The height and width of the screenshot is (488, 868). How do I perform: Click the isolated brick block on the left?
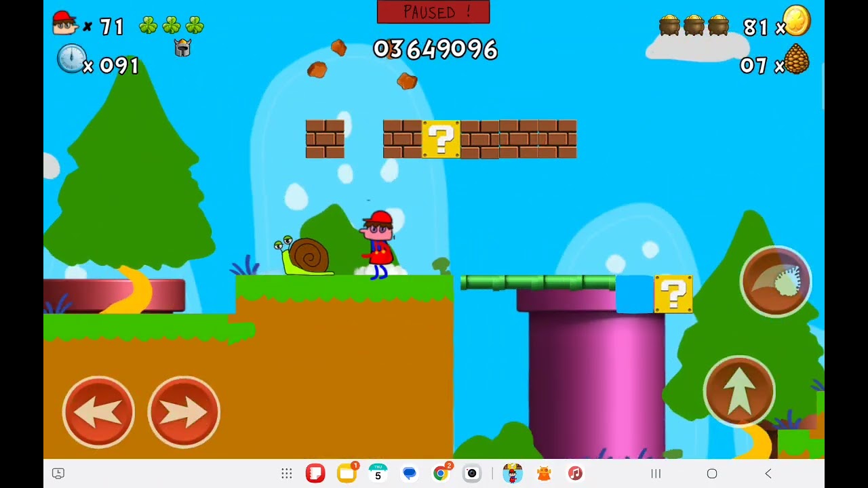(x=325, y=139)
